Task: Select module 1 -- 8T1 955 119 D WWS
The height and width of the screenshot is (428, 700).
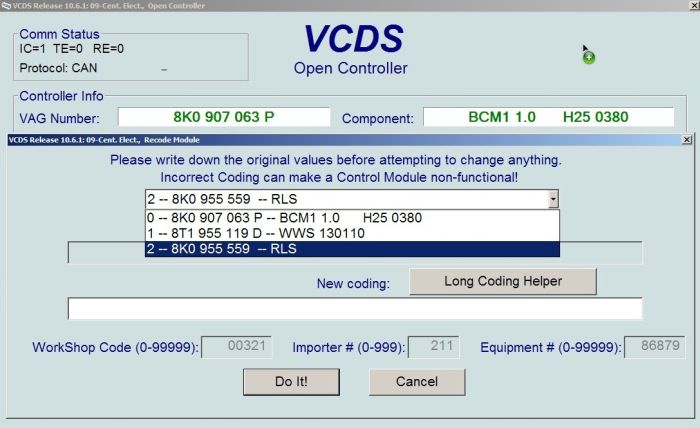Action: 352,233
